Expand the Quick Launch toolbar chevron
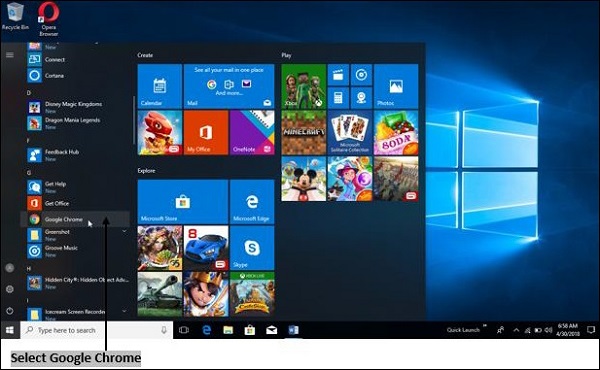This screenshot has width=600, height=370. click(x=485, y=326)
